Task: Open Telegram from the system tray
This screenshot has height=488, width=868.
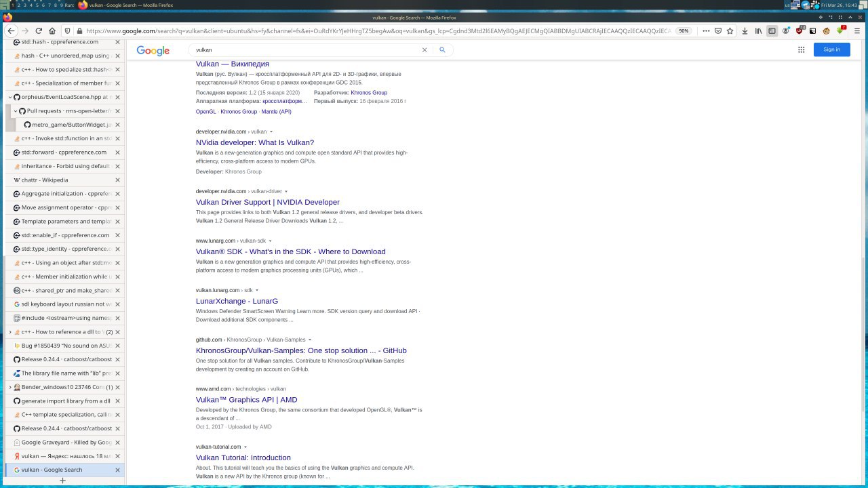Action: 806,5
